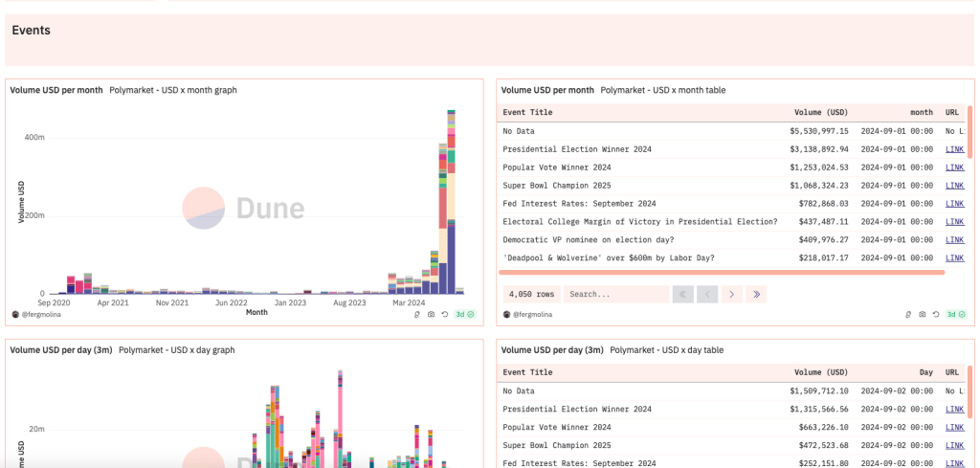Open LINK for Presidential Election Winner 2024 monthly

point(954,149)
